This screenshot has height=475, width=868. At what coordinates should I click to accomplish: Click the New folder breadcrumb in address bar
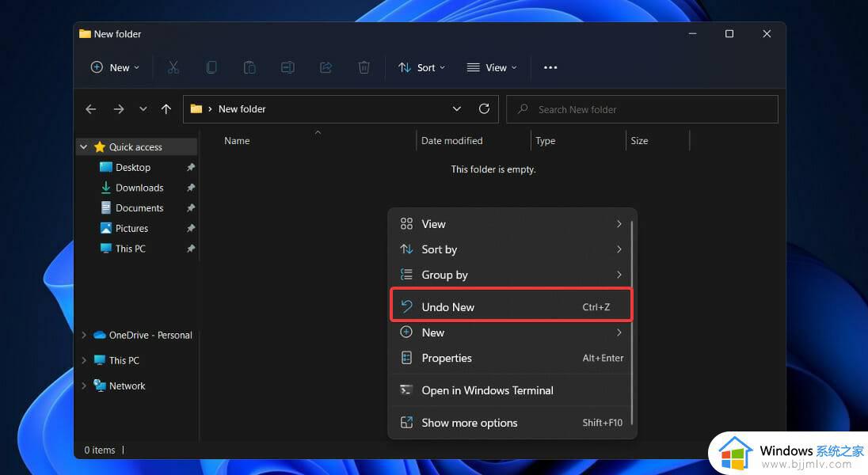242,109
